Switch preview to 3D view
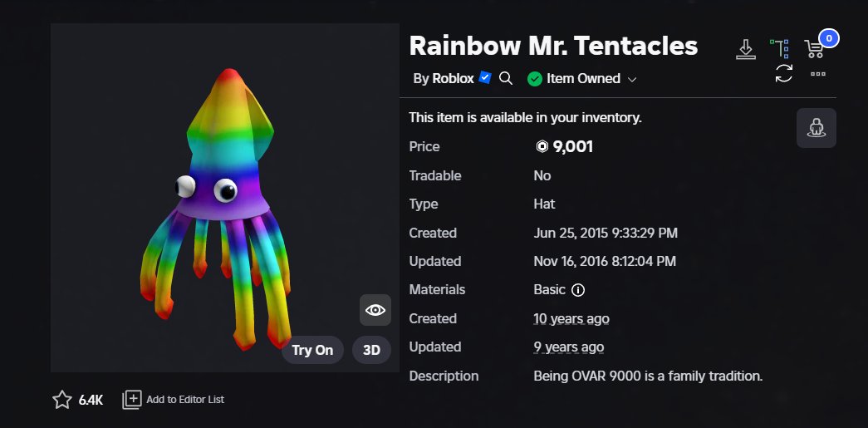The image size is (868, 428). pos(371,350)
